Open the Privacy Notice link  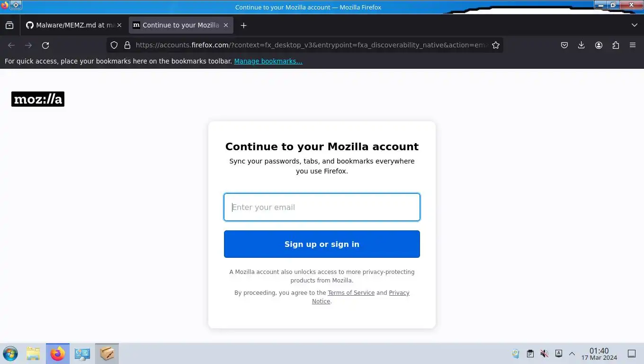pos(360,297)
